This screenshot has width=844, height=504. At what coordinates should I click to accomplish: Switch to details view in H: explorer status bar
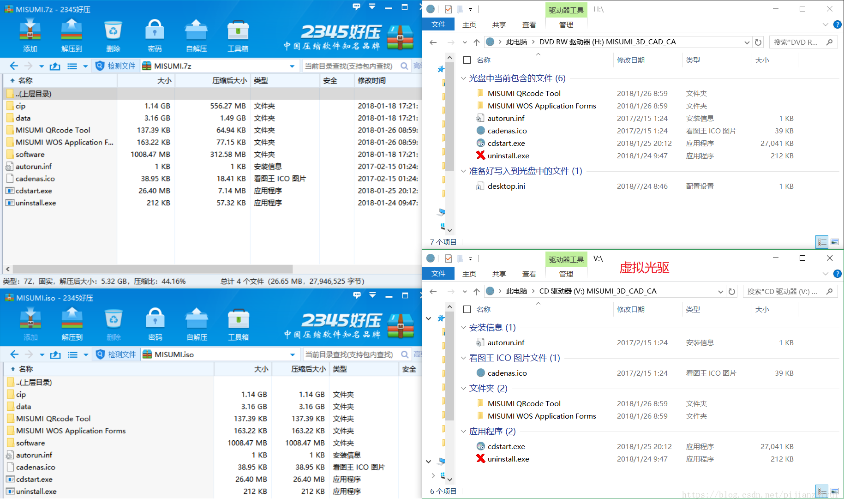[x=822, y=242]
